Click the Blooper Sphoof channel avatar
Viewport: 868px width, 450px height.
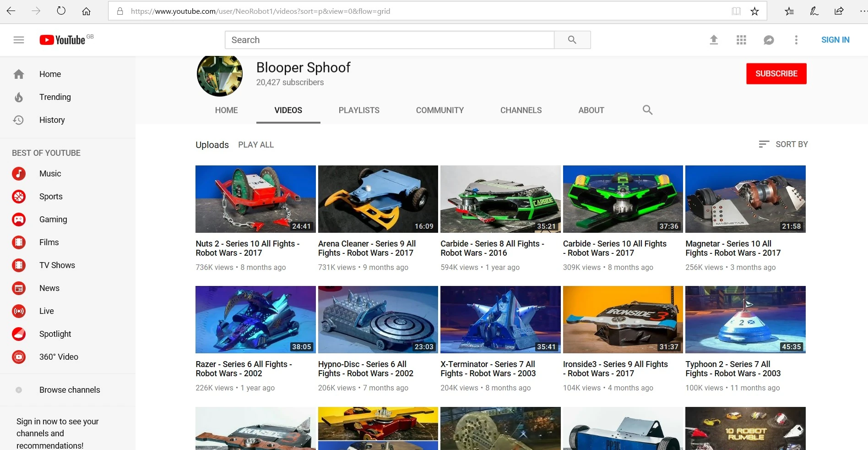[x=220, y=75]
